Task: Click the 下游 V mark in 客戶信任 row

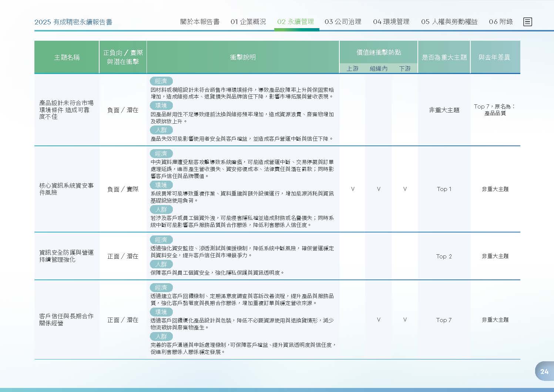Action: coord(405,320)
